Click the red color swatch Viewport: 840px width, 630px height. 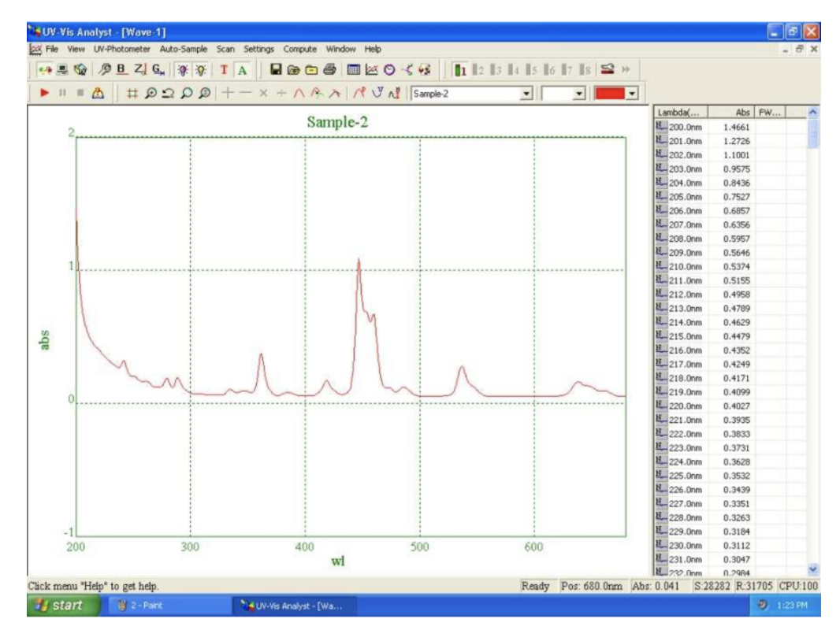[x=610, y=94]
